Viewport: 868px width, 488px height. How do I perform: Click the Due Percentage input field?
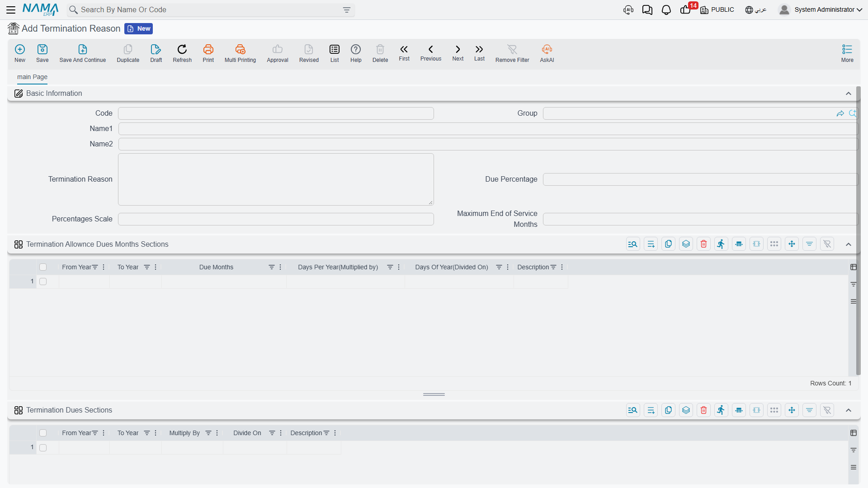pyautogui.click(x=700, y=179)
